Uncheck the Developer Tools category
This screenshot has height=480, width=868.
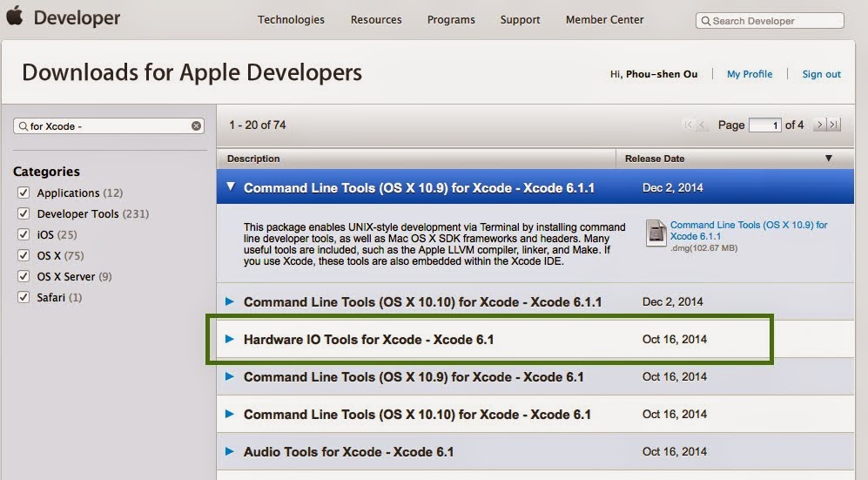point(24,213)
